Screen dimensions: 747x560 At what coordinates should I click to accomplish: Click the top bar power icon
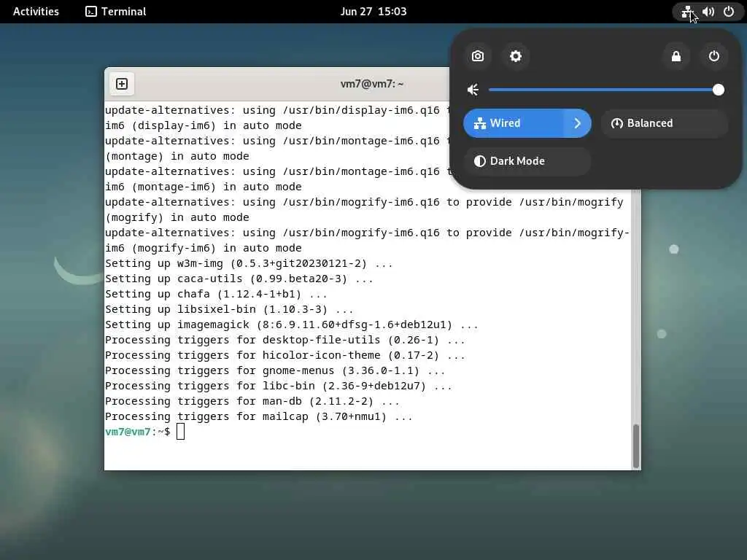(x=729, y=12)
